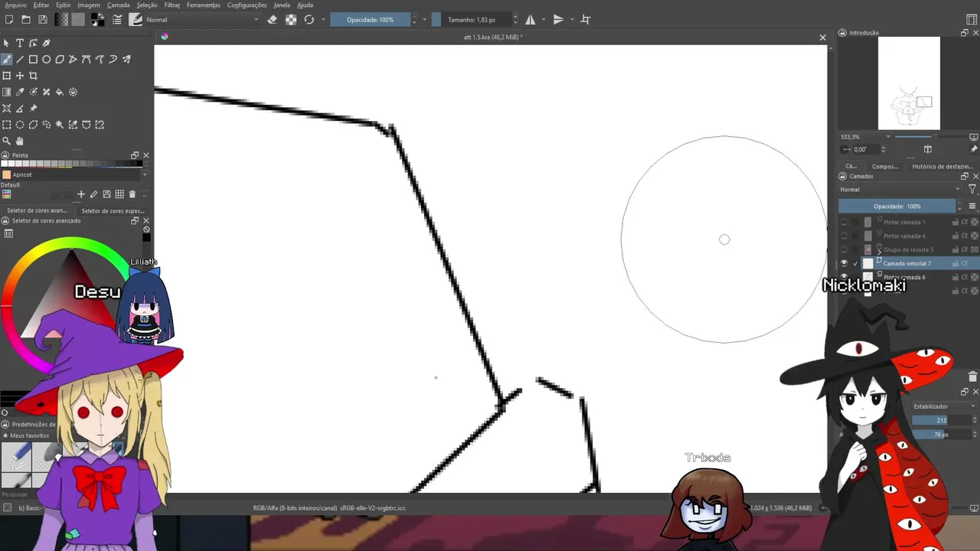This screenshot has height=551, width=980.
Task: Expand arrow beside reload preset button
Action: 323,20
